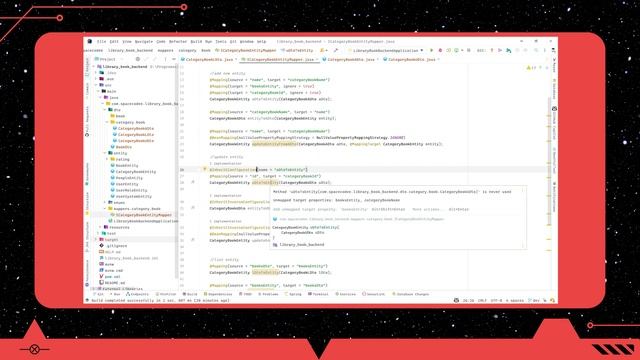Open the Pull Requests side panel
The image size is (640, 360).
click(x=87, y=122)
